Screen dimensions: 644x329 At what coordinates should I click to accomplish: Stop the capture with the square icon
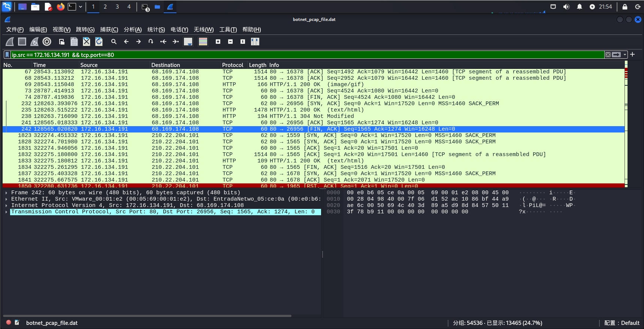coord(22,42)
